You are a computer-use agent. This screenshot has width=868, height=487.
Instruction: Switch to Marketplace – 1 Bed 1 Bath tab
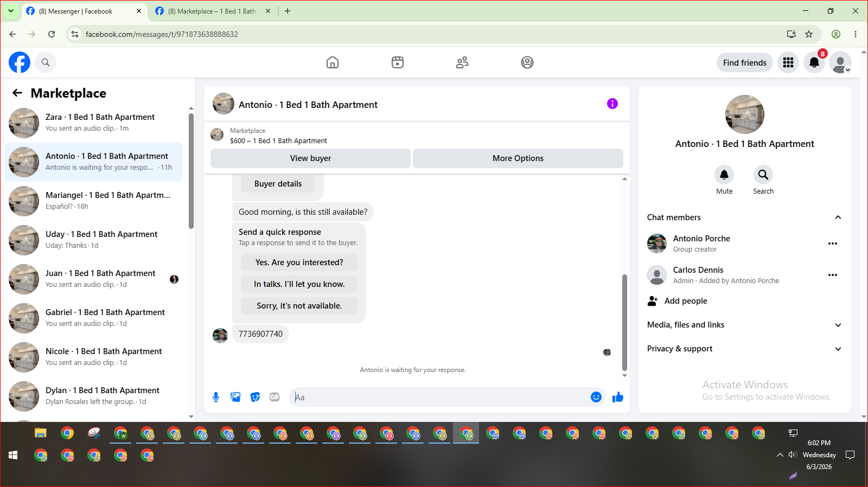[x=213, y=11]
